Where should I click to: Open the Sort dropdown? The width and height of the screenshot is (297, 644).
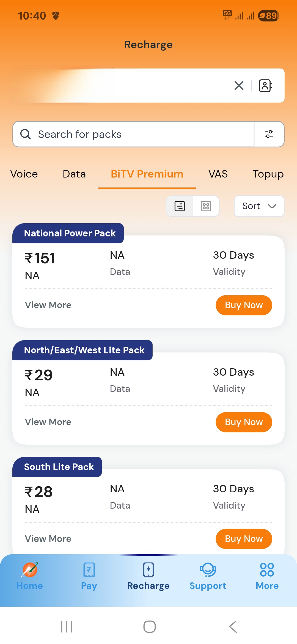[x=259, y=206]
